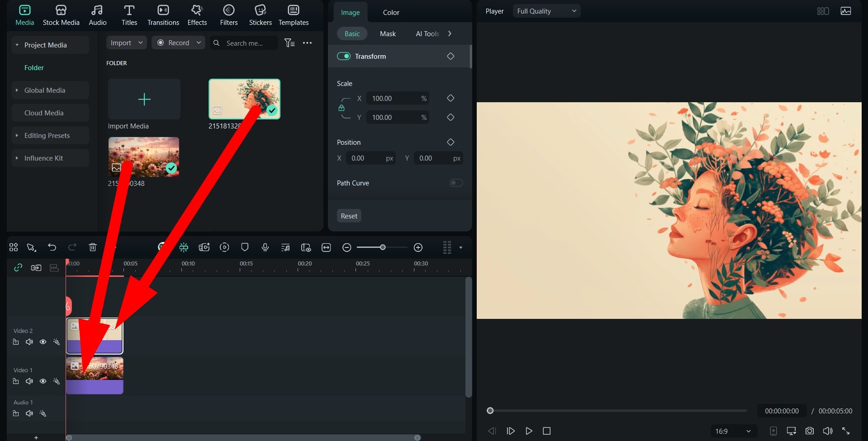Screen dimensions: 868x441
Task: Zoom in the timeline with plus
Action: (418, 247)
